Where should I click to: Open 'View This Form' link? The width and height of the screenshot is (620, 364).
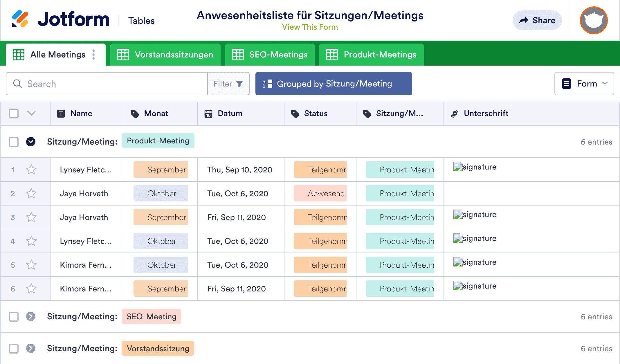tap(309, 27)
